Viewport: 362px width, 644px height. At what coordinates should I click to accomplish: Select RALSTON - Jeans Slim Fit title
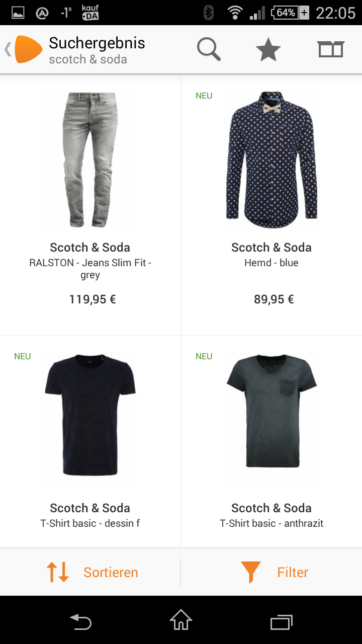[x=90, y=269]
